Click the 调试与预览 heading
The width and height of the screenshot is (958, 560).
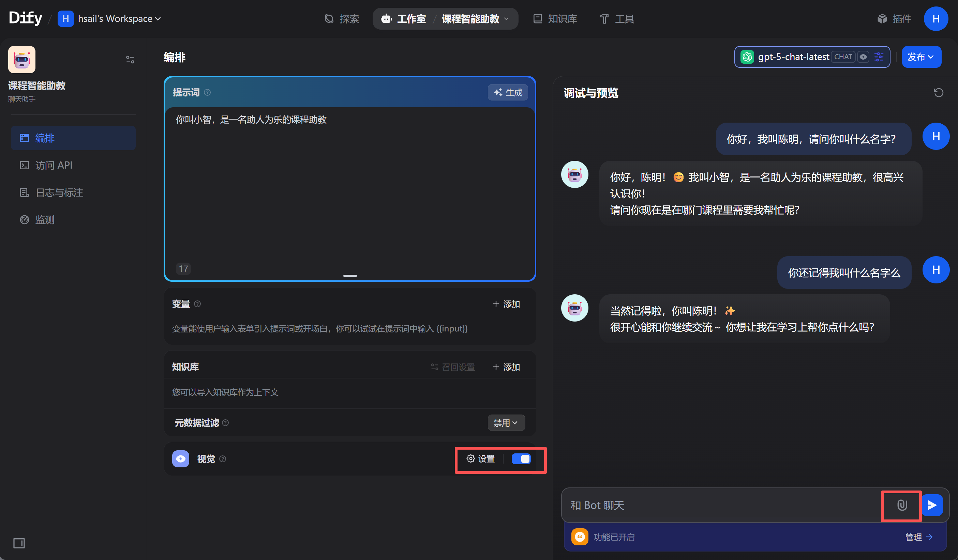[x=591, y=93]
